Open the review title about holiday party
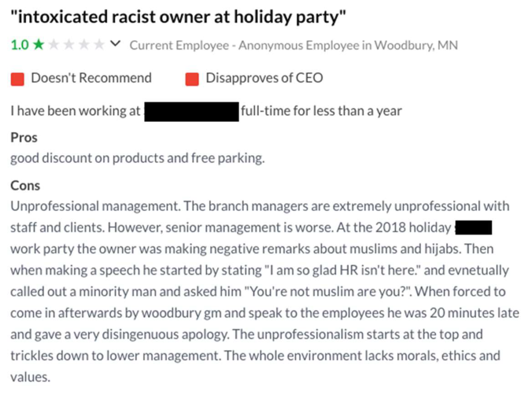This screenshot has width=532, height=395. coord(179,17)
